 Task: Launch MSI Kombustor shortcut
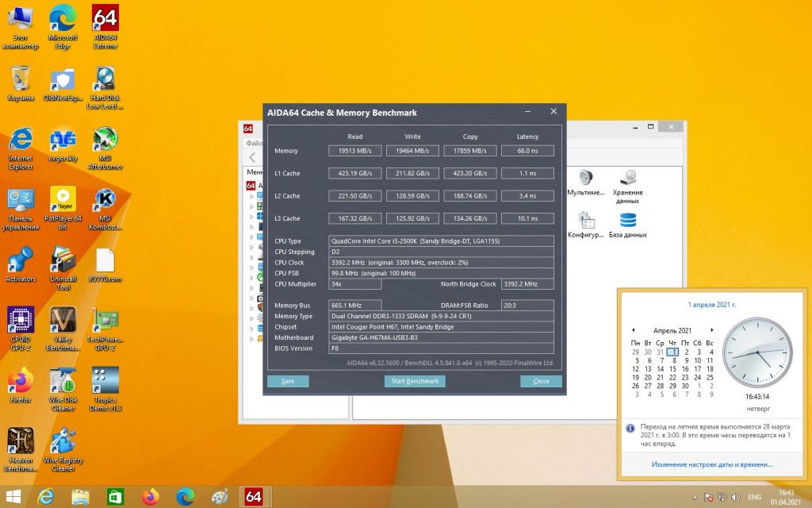coord(105,209)
